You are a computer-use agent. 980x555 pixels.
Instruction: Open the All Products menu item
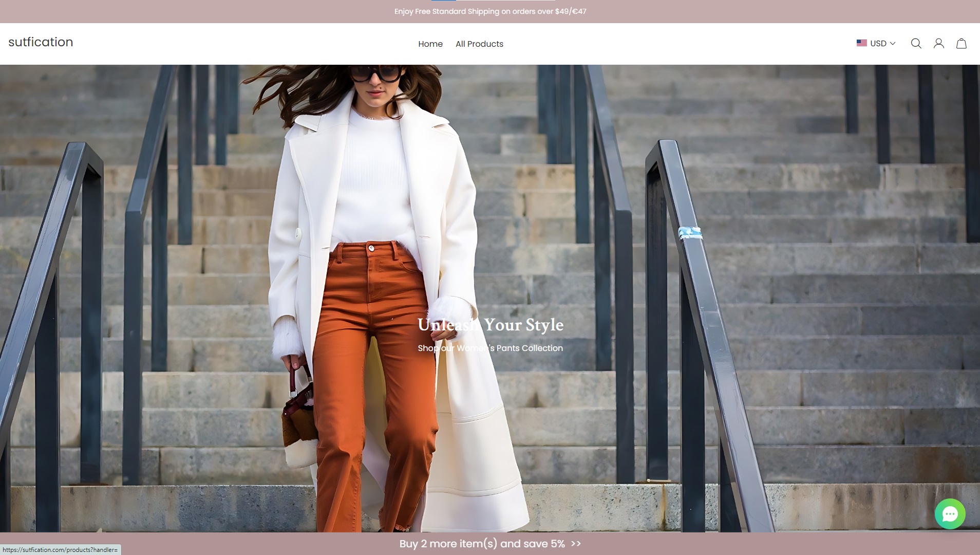pyautogui.click(x=479, y=44)
